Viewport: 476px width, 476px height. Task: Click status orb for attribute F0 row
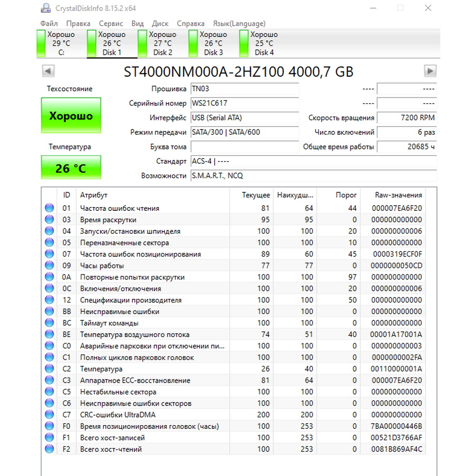coord(49,426)
